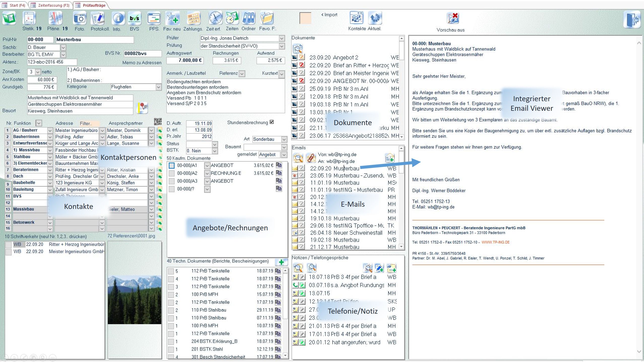
Task: Click the Auftragswert field 7.000,00 €
Action: (x=185, y=60)
